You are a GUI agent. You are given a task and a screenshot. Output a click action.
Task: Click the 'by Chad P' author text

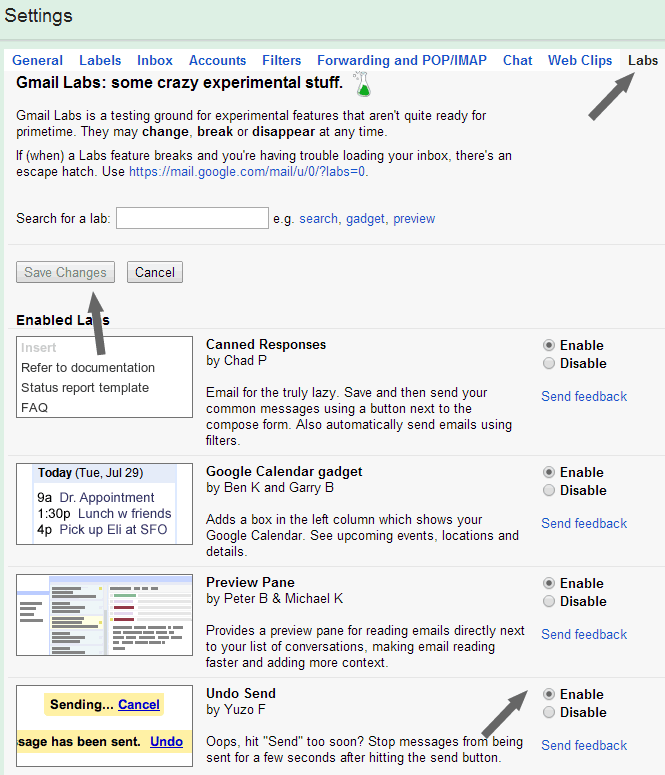(236, 361)
